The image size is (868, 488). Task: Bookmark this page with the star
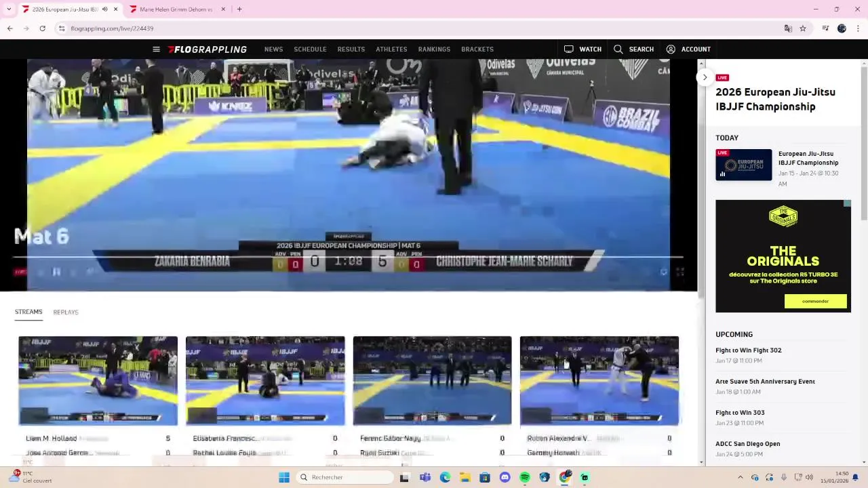(x=803, y=28)
